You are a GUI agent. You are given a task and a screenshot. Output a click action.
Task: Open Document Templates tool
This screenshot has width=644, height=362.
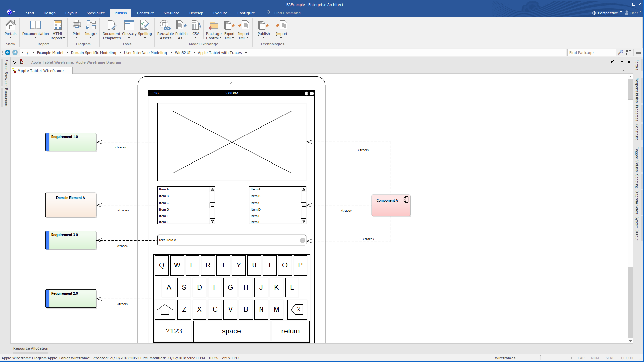(x=111, y=30)
